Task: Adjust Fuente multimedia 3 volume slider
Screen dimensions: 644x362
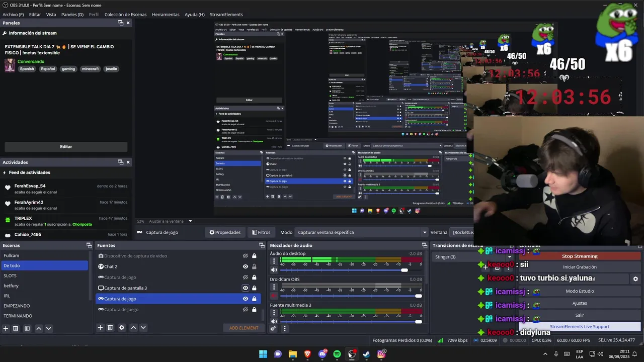Action: (418, 321)
